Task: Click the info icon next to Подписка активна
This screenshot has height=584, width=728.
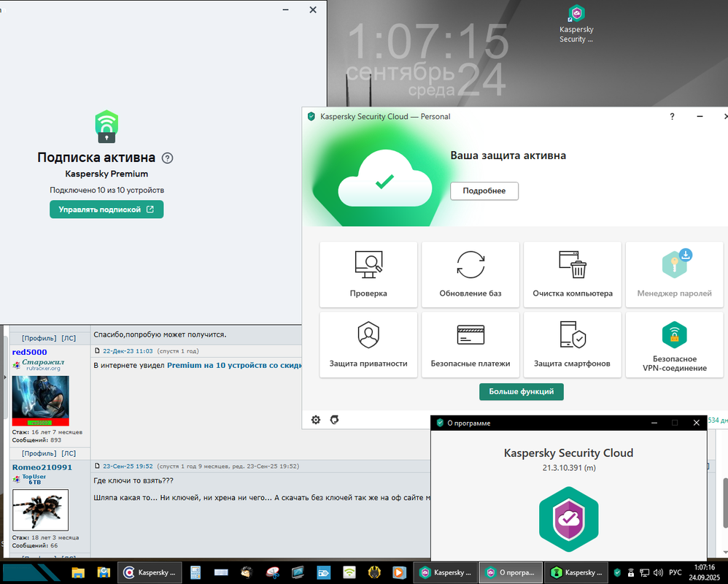Action: coord(168,158)
